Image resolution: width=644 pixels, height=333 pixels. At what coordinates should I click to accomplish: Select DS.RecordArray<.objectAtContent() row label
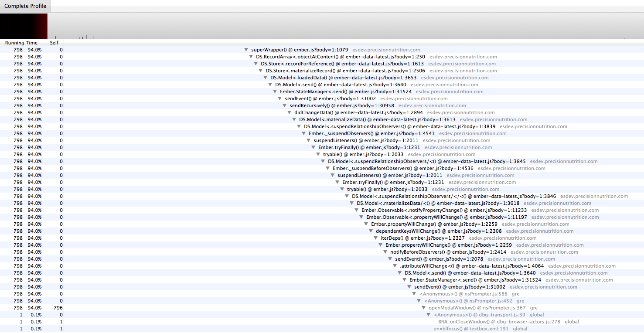tap(341, 57)
